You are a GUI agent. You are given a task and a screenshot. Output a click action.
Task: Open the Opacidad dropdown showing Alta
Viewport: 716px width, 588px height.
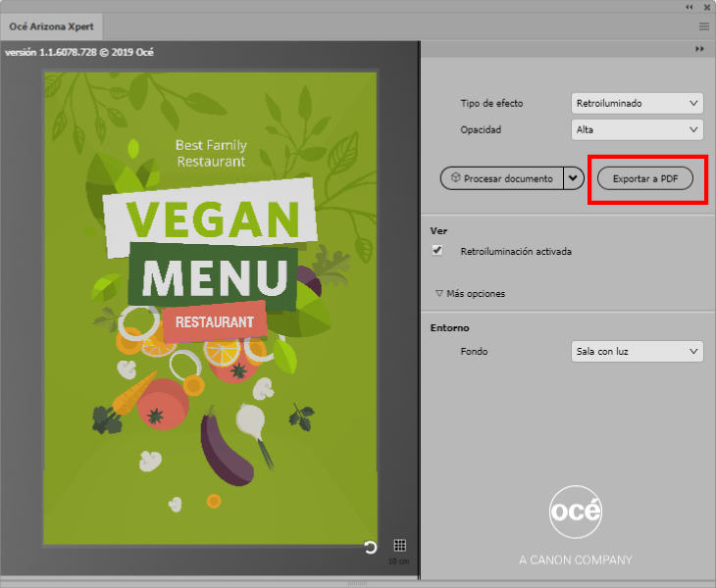(637, 129)
